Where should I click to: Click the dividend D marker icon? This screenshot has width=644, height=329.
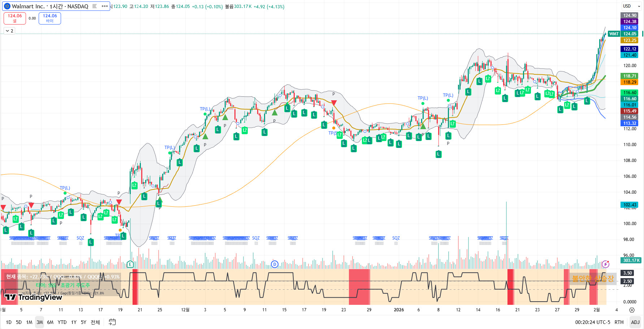pyautogui.click(x=275, y=264)
